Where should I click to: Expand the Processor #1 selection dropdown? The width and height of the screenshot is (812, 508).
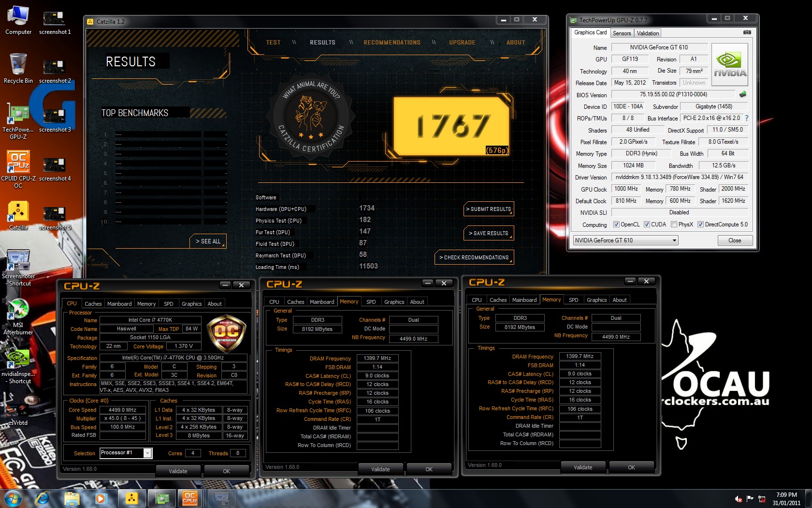pyautogui.click(x=147, y=453)
